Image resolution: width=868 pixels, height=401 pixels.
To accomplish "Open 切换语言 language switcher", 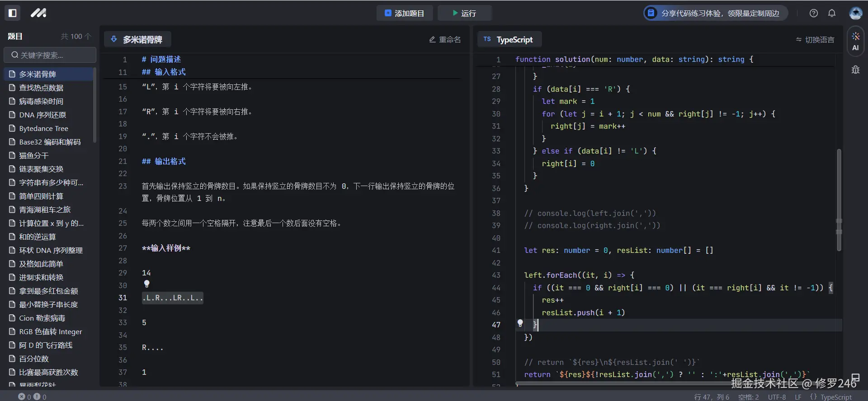I will 815,40.
